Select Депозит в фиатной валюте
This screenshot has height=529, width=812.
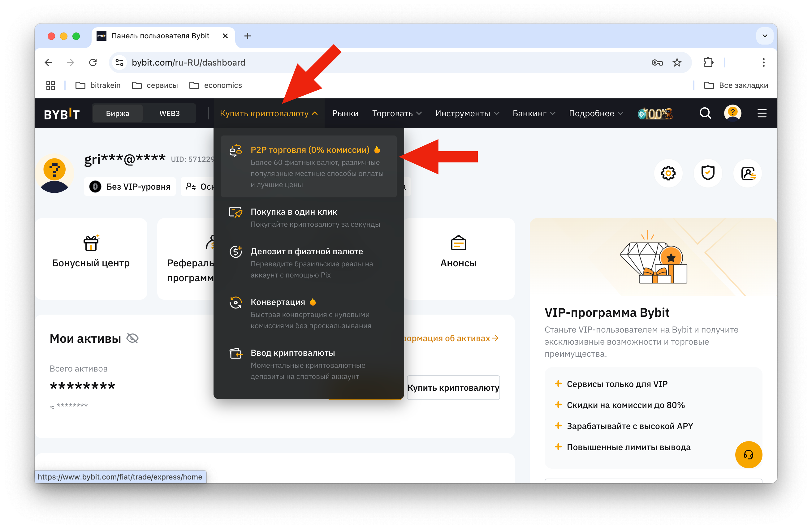309,263
